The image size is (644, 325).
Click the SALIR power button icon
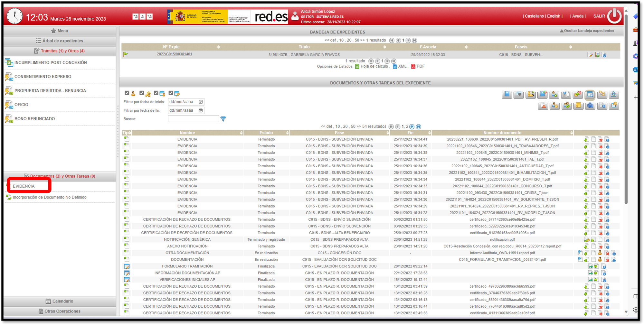614,16
